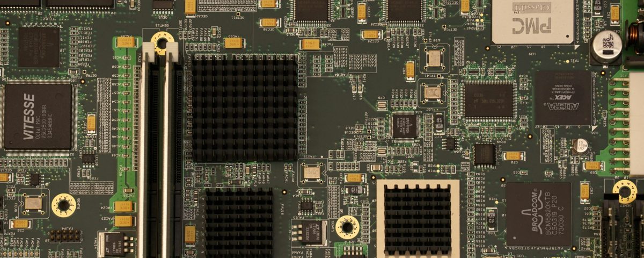Click the gold mounting hole below Vitesse chip

coord(63,205)
